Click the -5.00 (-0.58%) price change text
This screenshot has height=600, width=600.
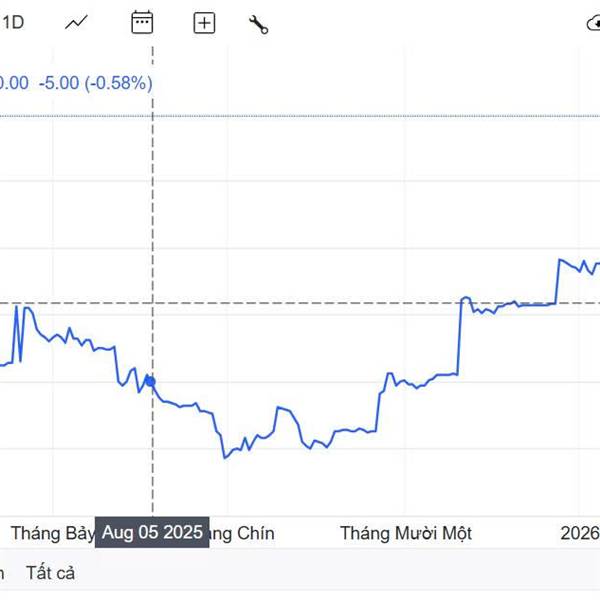(95, 83)
